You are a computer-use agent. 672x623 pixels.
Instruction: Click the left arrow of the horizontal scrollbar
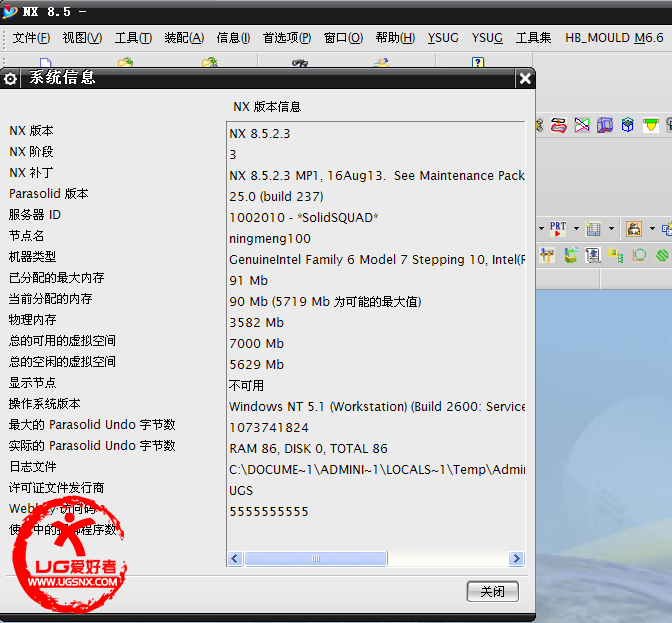click(x=235, y=558)
